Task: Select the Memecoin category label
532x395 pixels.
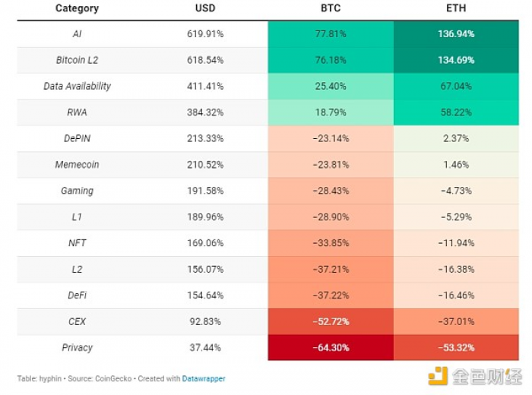Action: pyautogui.click(x=77, y=164)
